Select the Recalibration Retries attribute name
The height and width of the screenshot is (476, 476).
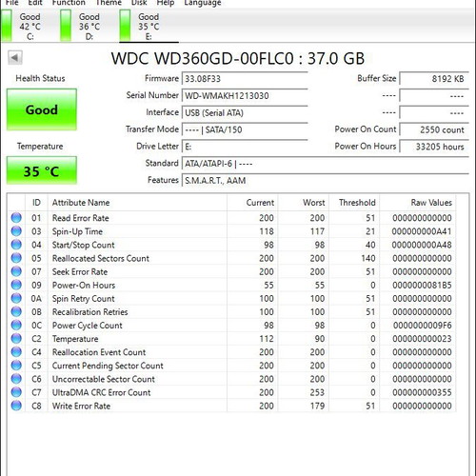point(89,312)
